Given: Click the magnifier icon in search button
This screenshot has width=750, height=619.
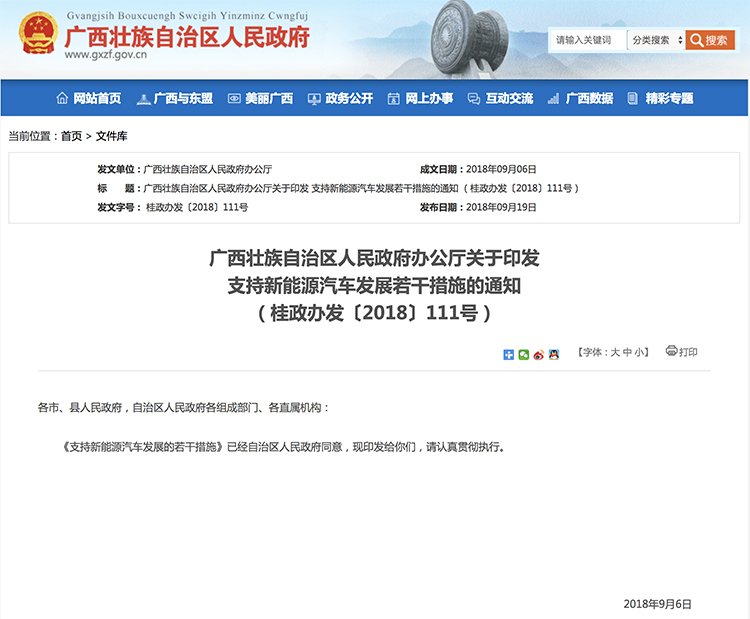Looking at the screenshot, I should (x=696, y=40).
